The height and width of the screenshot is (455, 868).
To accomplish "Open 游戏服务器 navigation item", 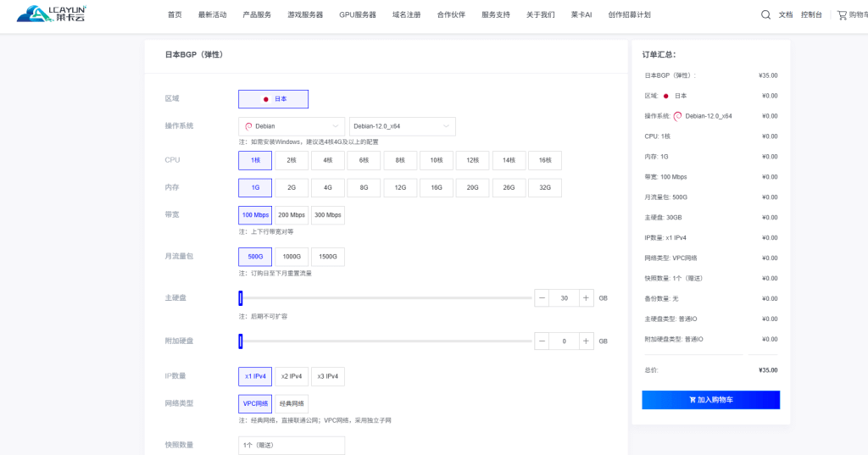I will coord(305,15).
